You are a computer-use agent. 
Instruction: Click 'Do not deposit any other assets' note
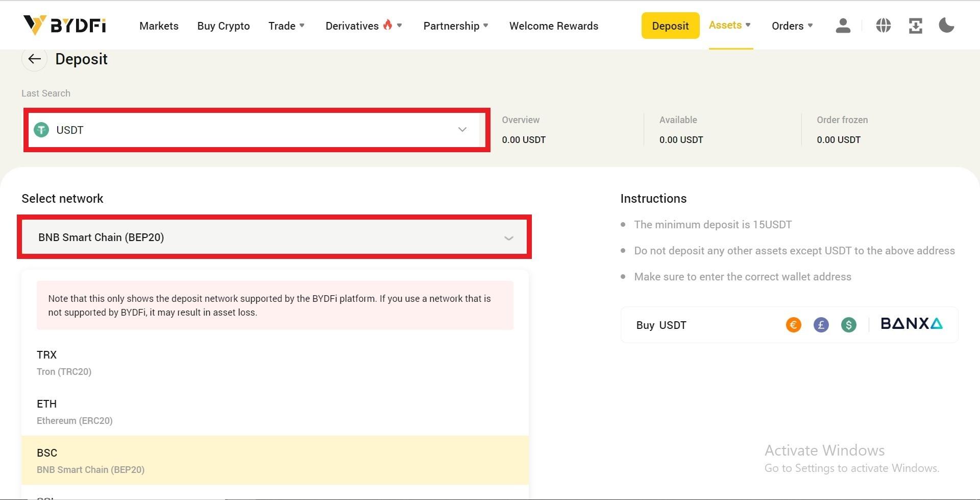(x=794, y=251)
